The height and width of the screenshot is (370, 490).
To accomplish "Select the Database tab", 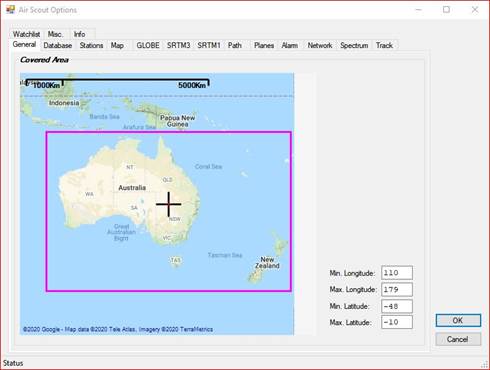I will click(x=58, y=45).
